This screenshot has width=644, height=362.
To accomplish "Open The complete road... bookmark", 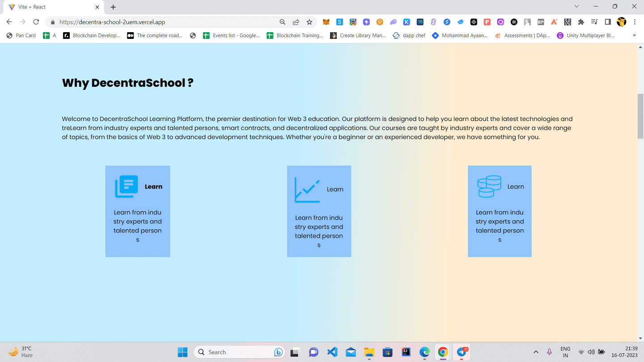I will [155, 35].
